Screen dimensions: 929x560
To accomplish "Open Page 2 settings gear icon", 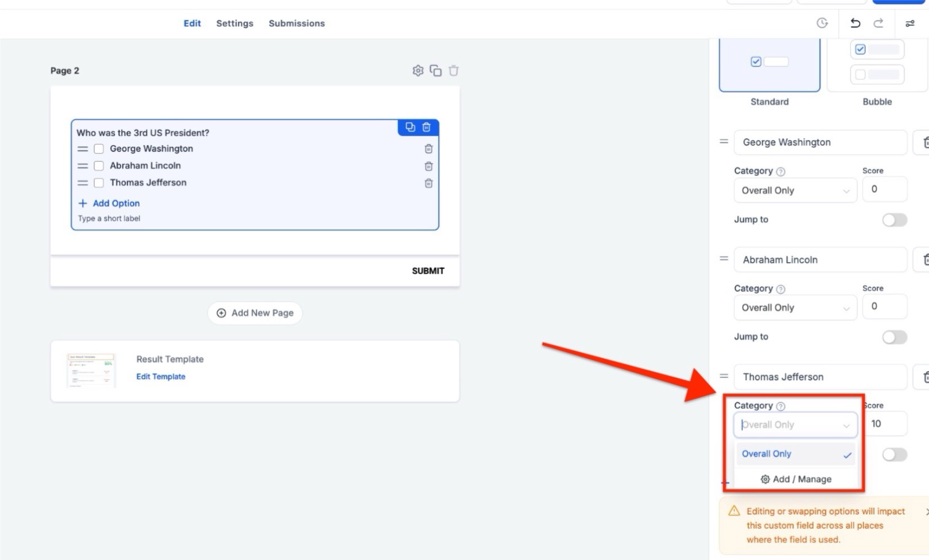I will coord(418,71).
